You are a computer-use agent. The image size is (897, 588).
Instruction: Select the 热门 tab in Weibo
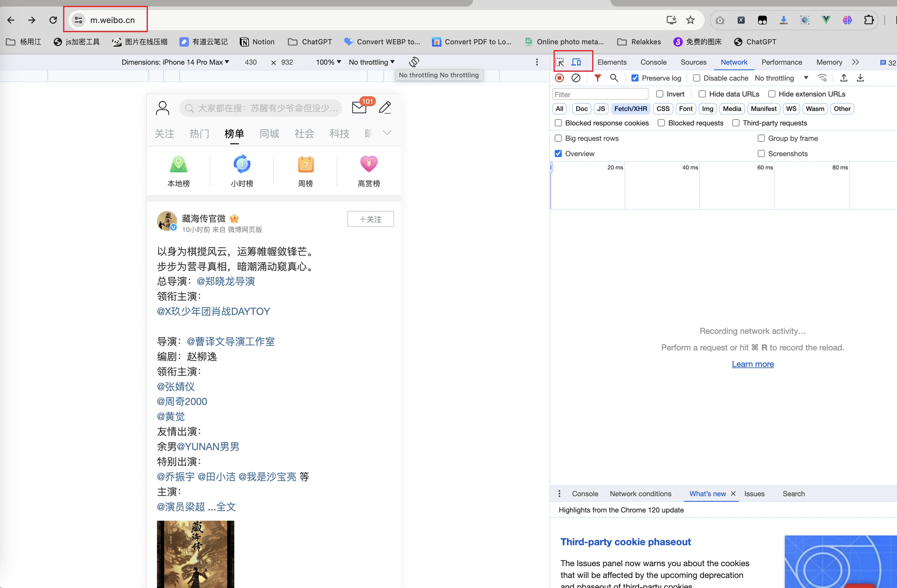tap(199, 133)
